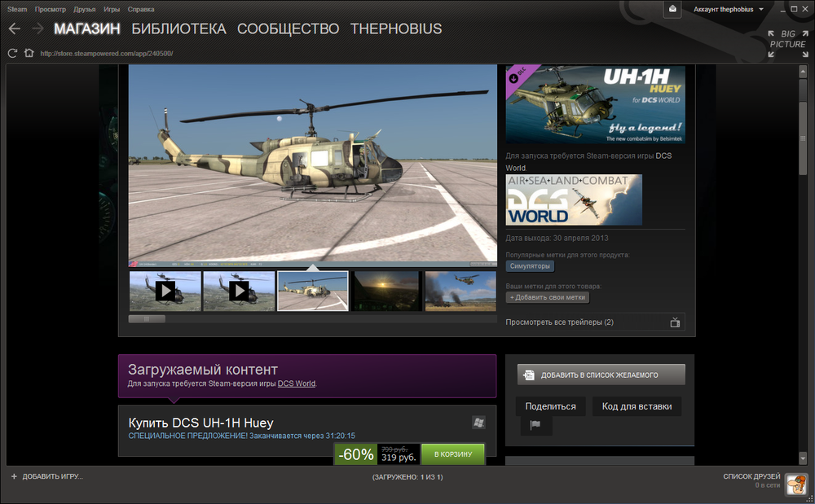Click the Загружаемый контент heading
Viewport: 815px width, 504px height.
[x=203, y=370]
